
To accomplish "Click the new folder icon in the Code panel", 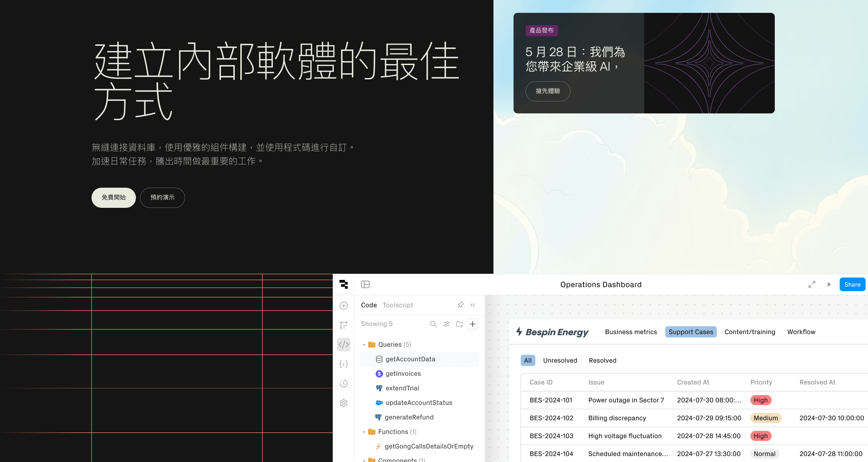I will coord(459,324).
